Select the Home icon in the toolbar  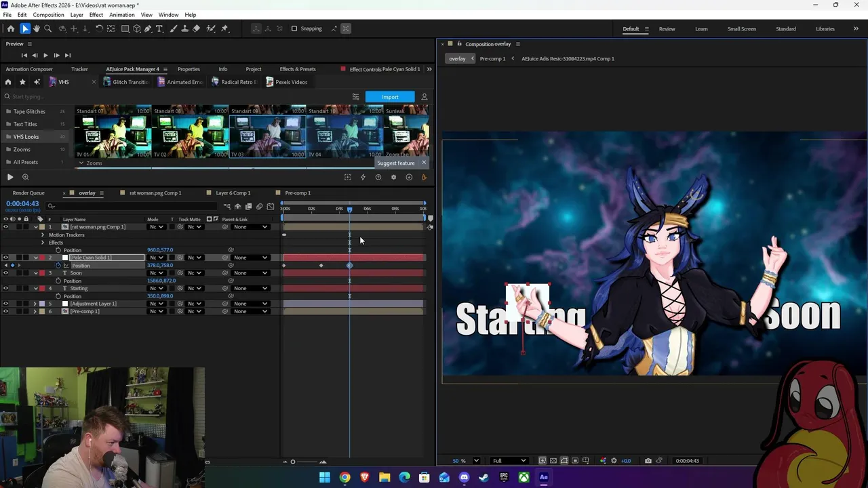point(10,28)
